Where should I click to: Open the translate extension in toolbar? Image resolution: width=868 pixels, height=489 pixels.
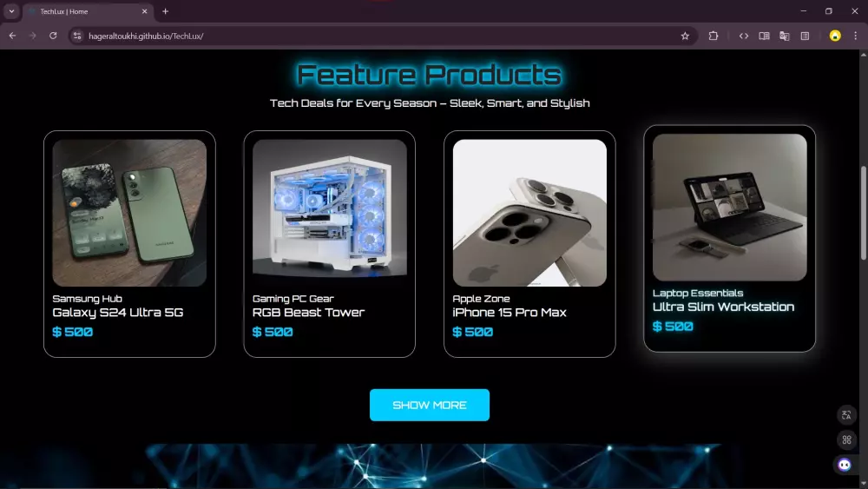click(x=785, y=36)
